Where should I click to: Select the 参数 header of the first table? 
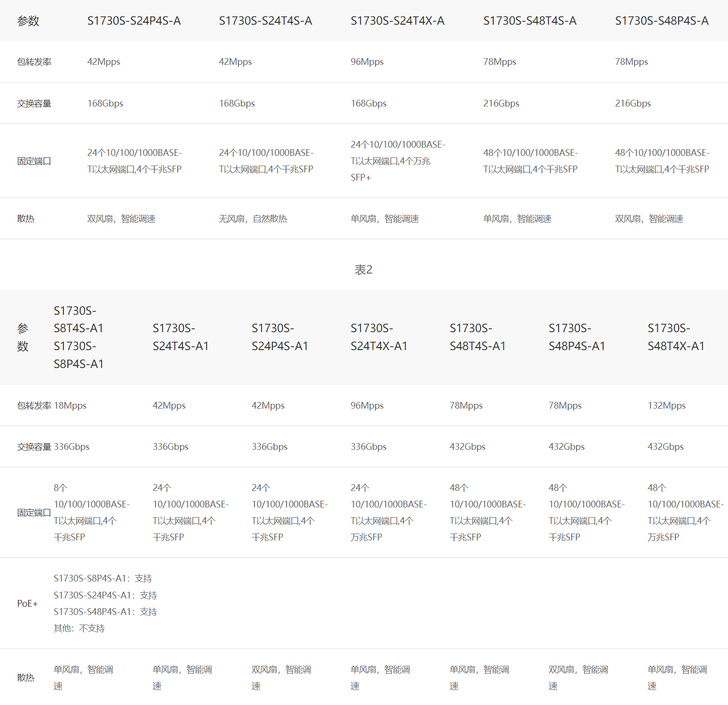[x=28, y=21]
